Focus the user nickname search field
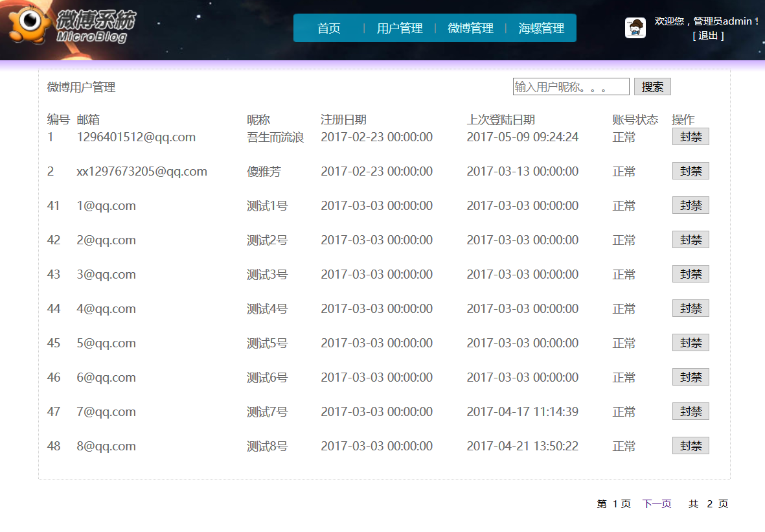 (x=571, y=87)
